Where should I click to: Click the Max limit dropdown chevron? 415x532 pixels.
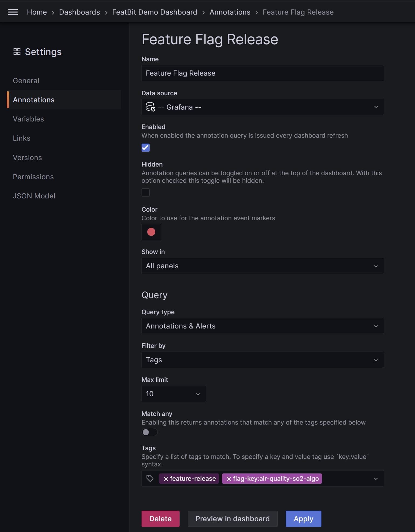(198, 394)
